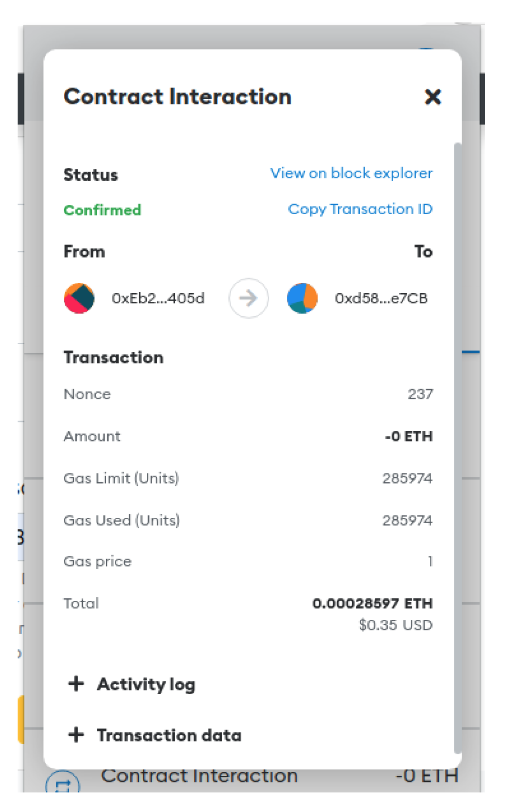Click the $0.35 USD total amount
This screenshot has width=506, height=812.
tap(395, 625)
